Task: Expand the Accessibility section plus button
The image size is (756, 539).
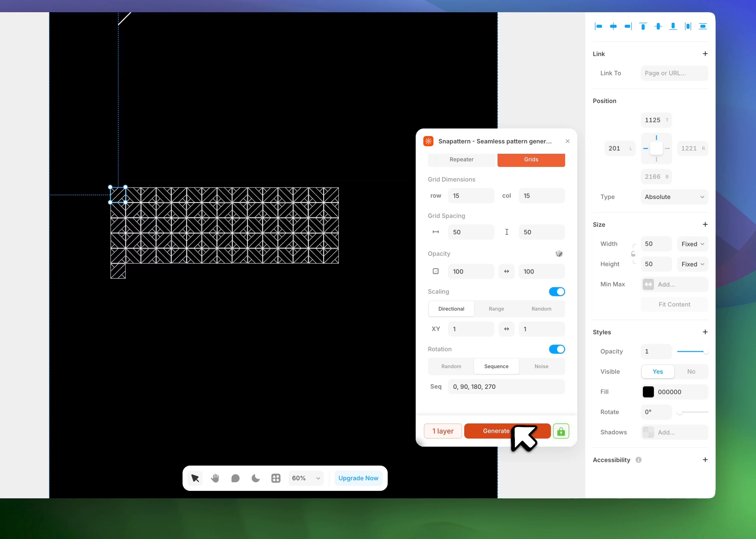Action: click(x=705, y=460)
